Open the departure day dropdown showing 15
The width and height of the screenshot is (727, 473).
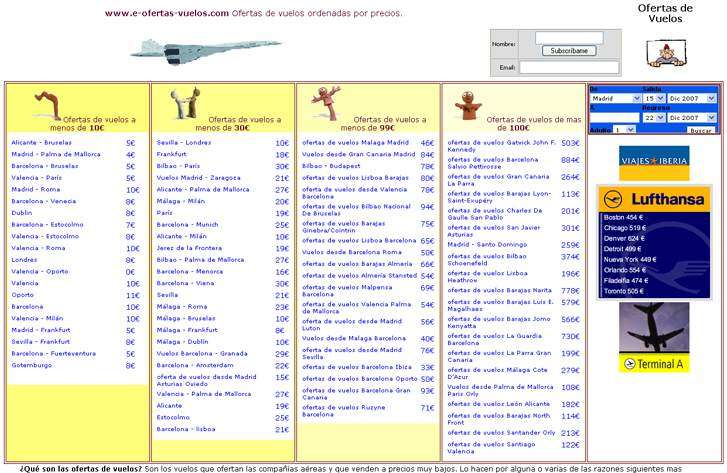tap(654, 99)
